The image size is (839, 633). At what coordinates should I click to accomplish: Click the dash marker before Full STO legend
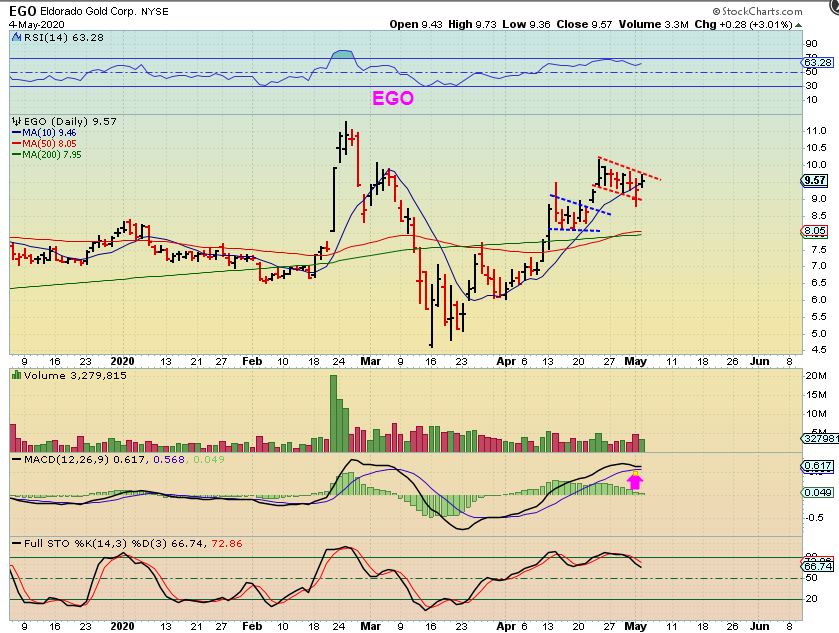17,544
